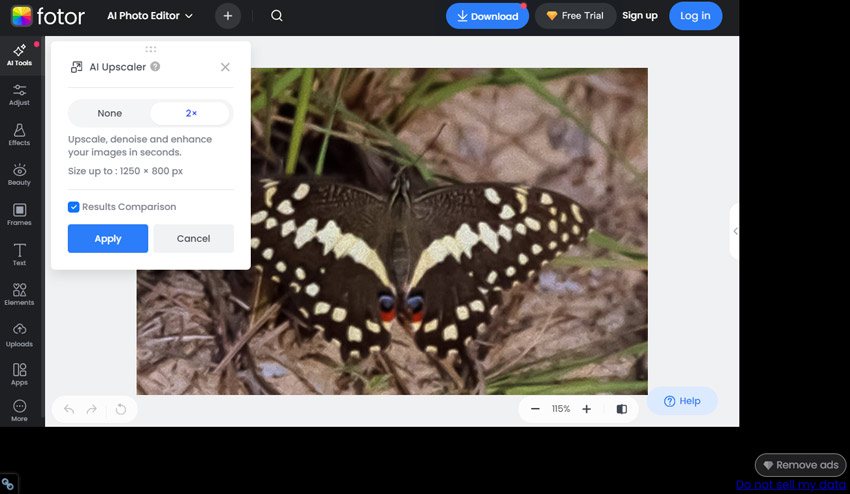Close the AI Upscaler panel
Viewport: 850px width, 494px height.
pyautogui.click(x=225, y=67)
